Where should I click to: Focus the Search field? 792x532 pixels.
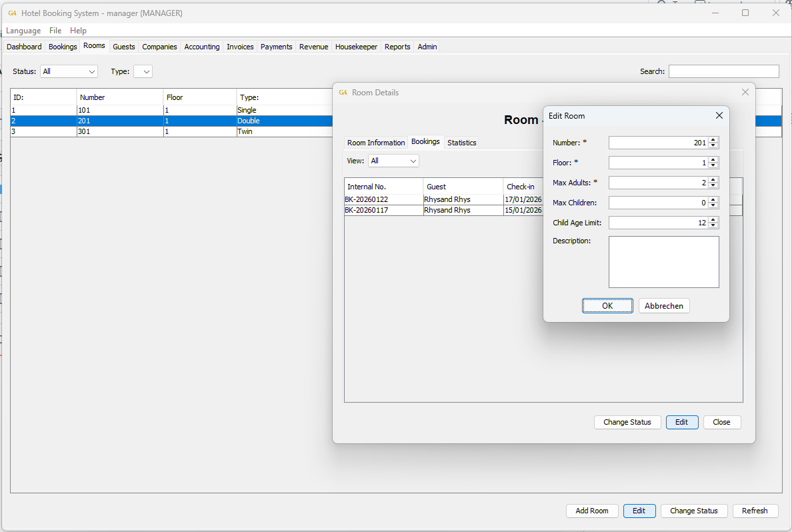tap(723, 71)
